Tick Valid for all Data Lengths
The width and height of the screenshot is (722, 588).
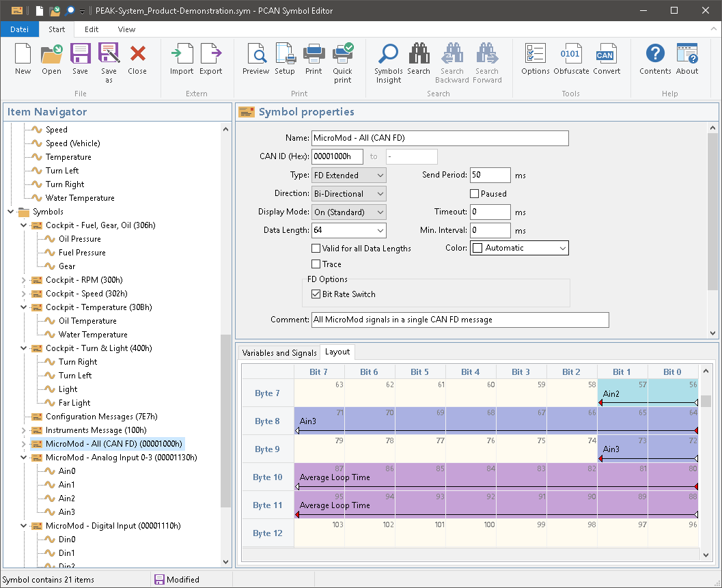tap(316, 249)
